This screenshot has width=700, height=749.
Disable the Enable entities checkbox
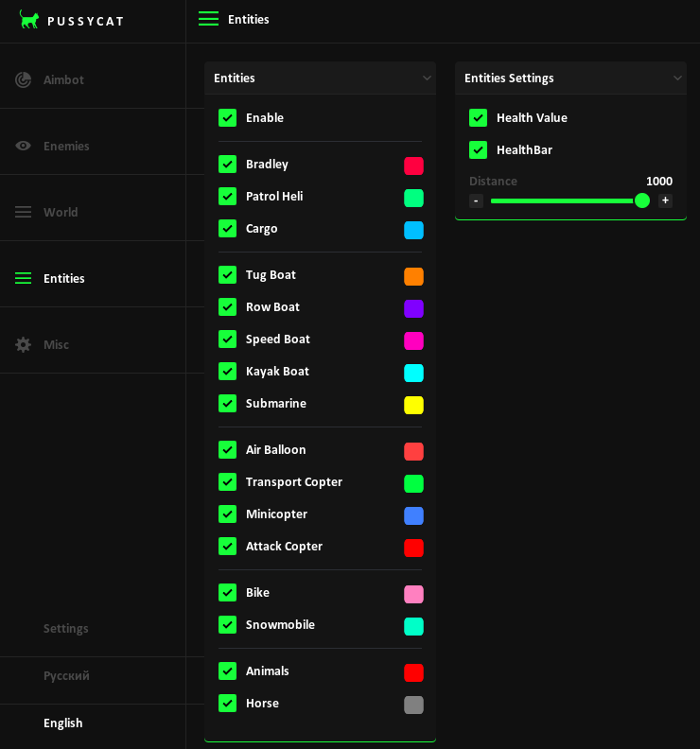click(227, 118)
